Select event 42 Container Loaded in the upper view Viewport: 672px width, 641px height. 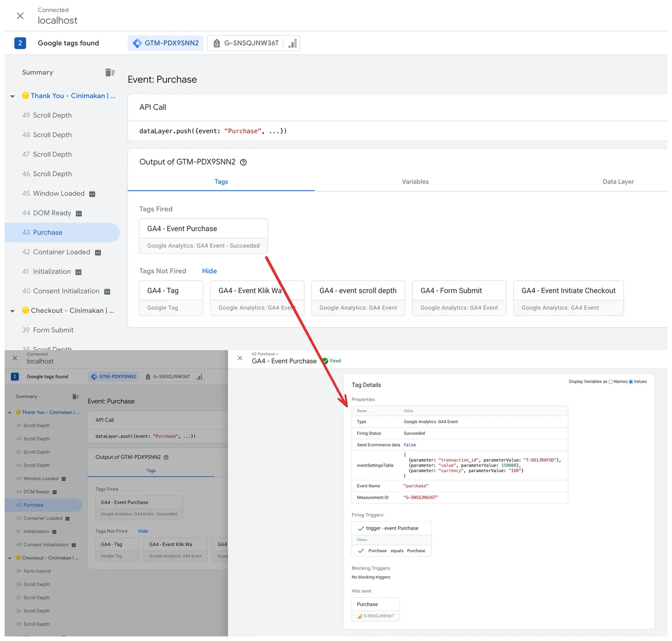(56, 252)
